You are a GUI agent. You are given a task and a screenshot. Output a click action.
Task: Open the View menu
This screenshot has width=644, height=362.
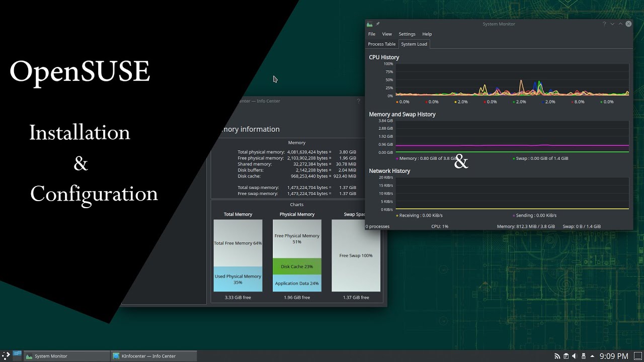(x=387, y=34)
